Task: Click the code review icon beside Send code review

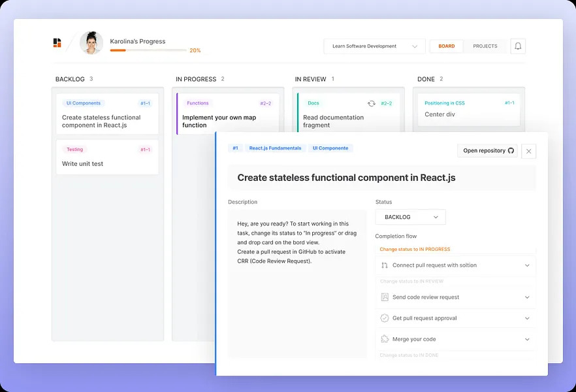Action: coord(386,297)
